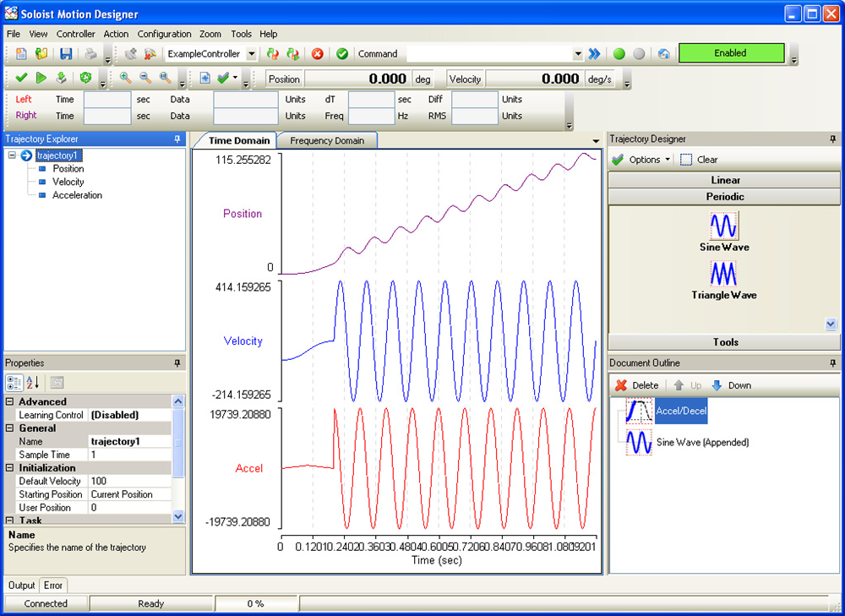Click the Zoom to Fit magnifier icon

point(165,78)
